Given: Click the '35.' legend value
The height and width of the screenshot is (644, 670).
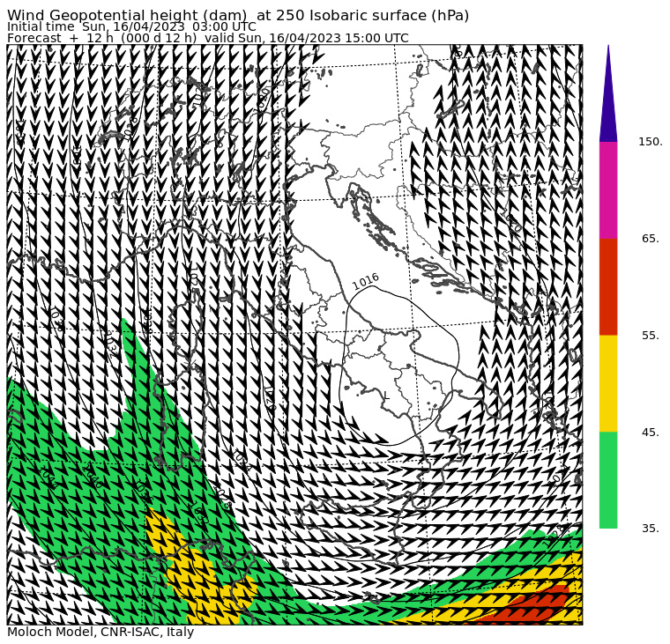Looking at the screenshot, I should [650, 529].
